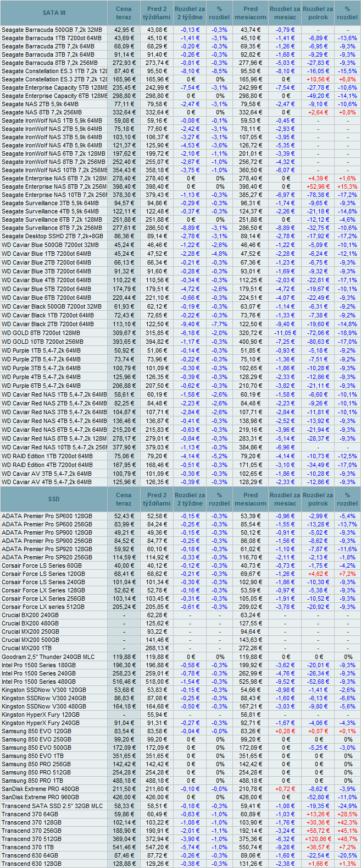Click the 272,93 € price of Seagate Barracuda 8TB
The width and height of the screenshot is (361, 868).
point(123,62)
